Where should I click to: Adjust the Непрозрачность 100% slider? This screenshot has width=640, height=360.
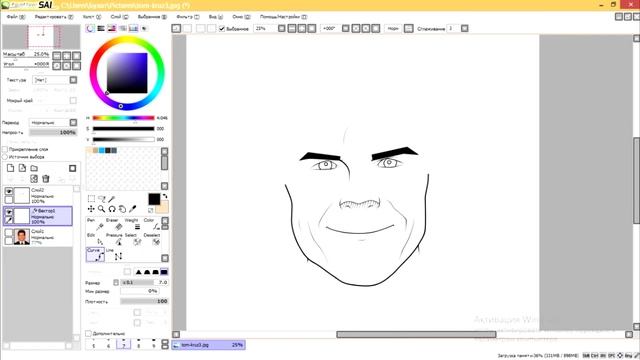(53, 133)
